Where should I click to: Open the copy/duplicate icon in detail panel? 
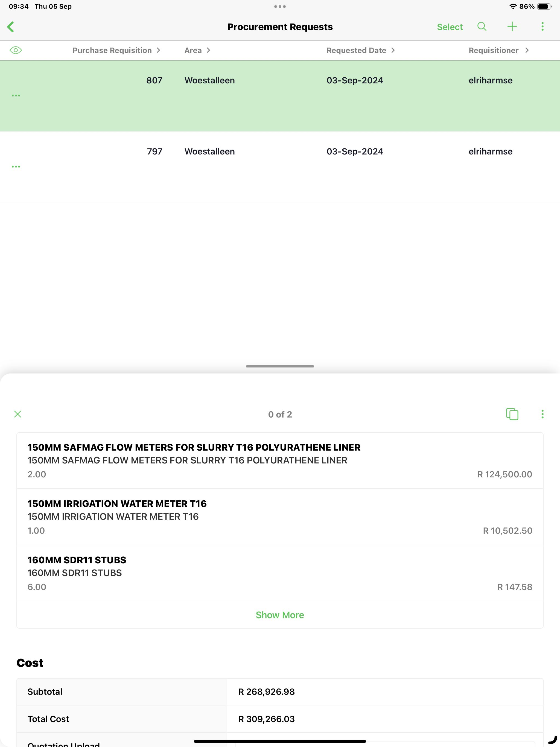pos(512,414)
